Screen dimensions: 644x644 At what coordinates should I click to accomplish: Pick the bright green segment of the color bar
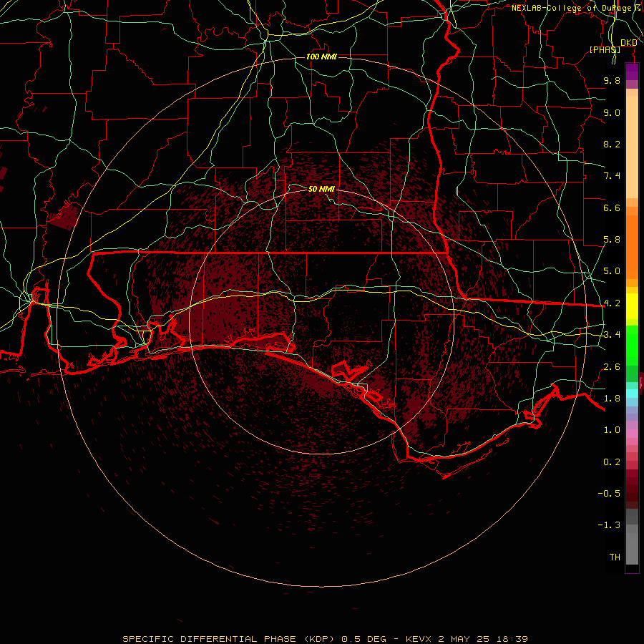tap(632, 345)
